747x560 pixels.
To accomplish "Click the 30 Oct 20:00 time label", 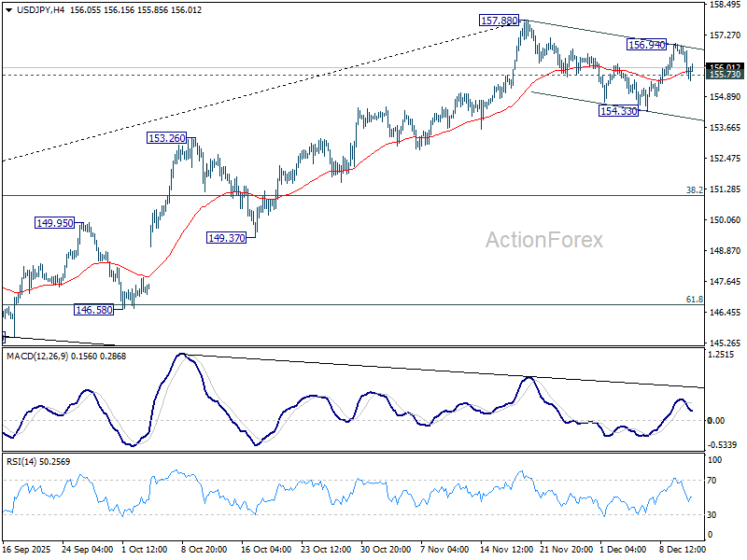I will (x=386, y=550).
